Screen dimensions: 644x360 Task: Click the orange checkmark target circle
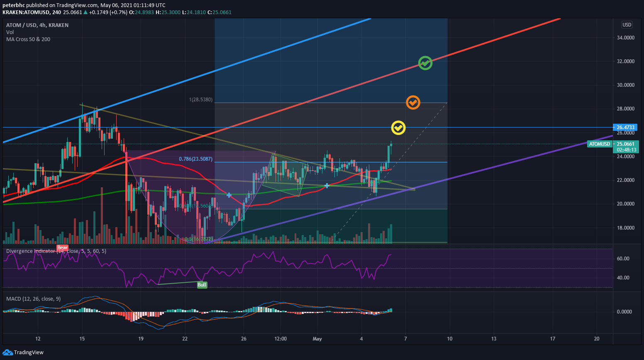[413, 102]
